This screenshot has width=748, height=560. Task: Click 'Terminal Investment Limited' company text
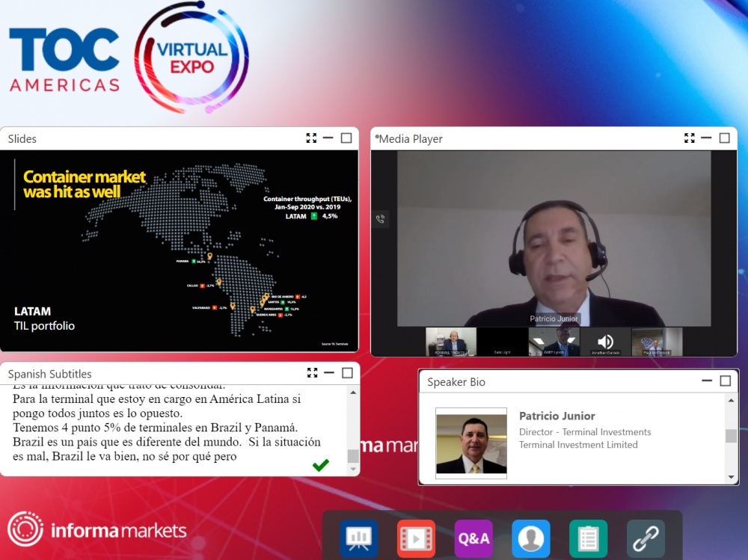[x=578, y=445]
